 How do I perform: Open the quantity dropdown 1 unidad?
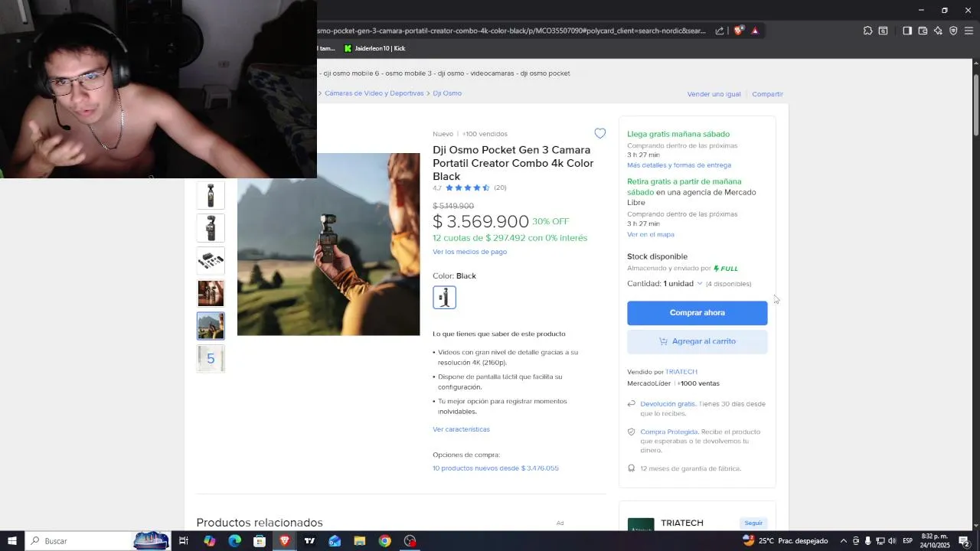pos(683,284)
